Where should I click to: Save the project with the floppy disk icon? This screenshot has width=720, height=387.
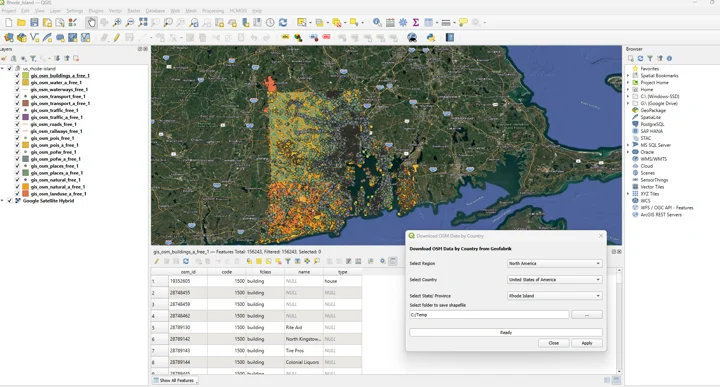pyautogui.click(x=34, y=22)
